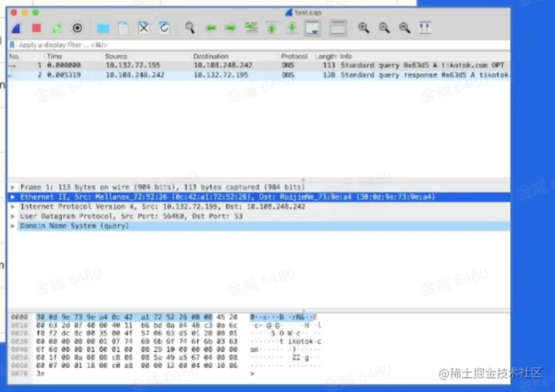555x392 pixels.
Task: Sort by the Info column header
Action: tap(346, 56)
